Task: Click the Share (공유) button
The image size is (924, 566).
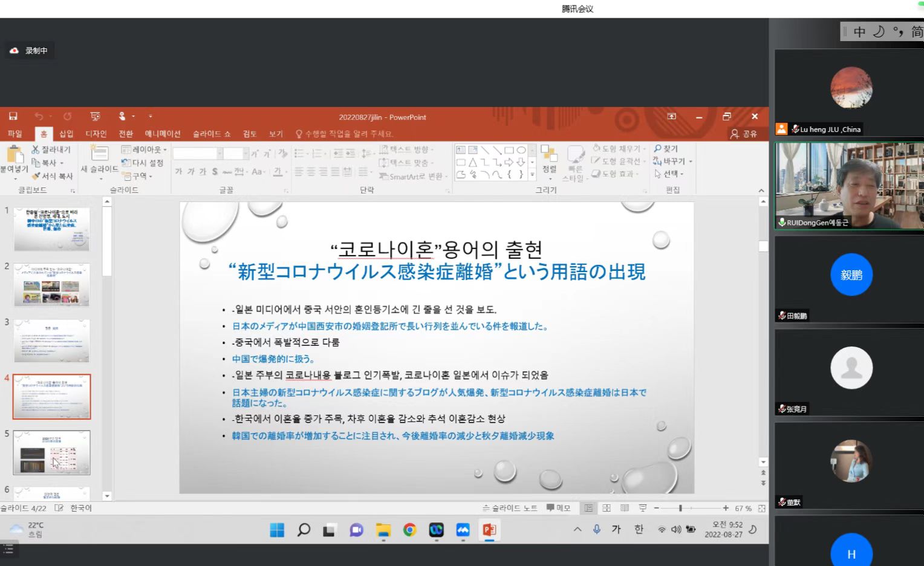Action: [x=744, y=134]
